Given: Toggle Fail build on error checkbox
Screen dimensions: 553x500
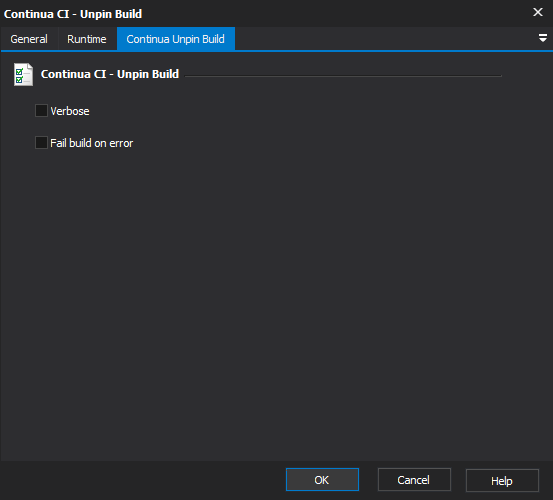Looking at the screenshot, I should coord(41,143).
